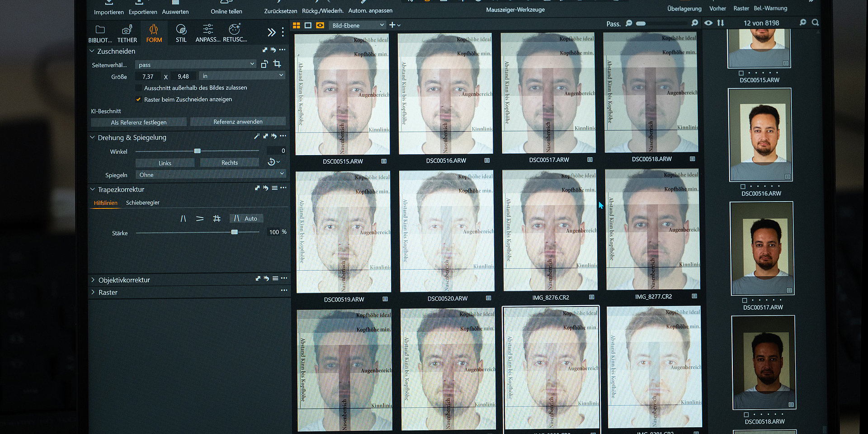Collapse the Drehung & Spiegelung section
Image resolution: width=868 pixels, height=434 pixels.
click(x=92, y=137)
